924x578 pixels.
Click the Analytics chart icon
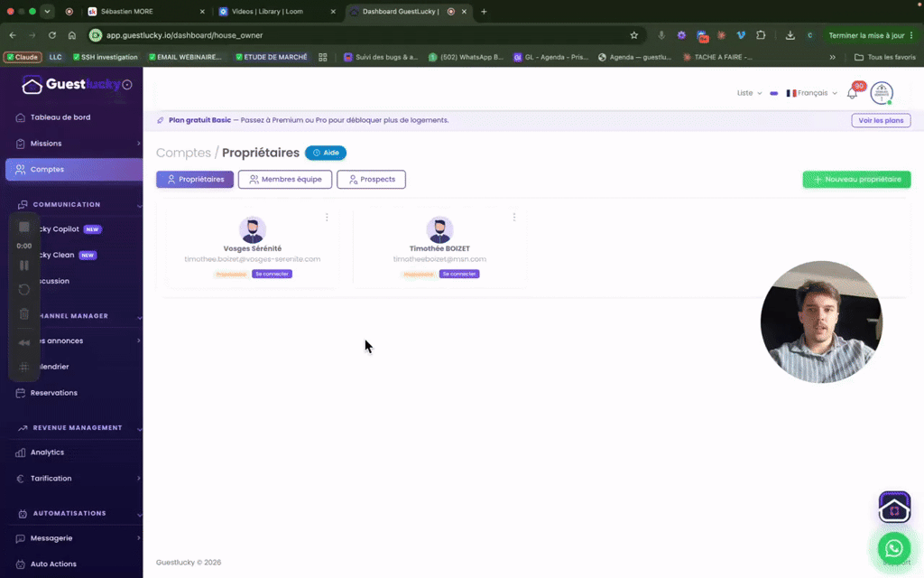pos(20,452)
